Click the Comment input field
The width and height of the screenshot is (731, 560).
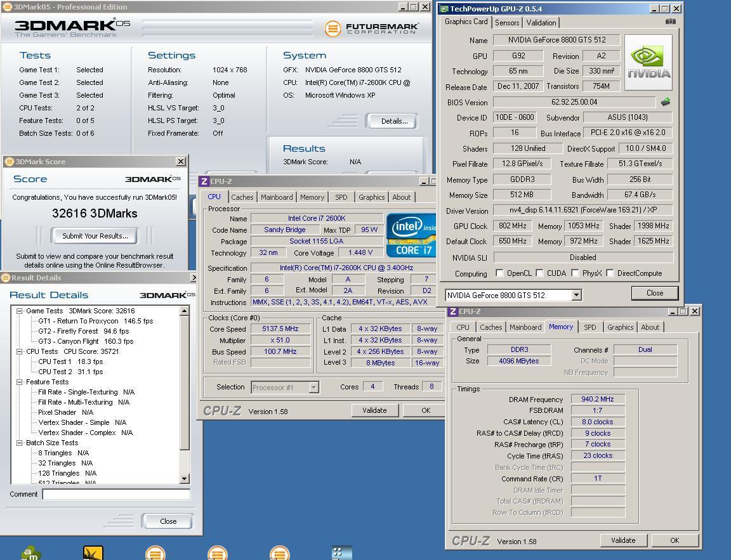(x=116, y=494)
